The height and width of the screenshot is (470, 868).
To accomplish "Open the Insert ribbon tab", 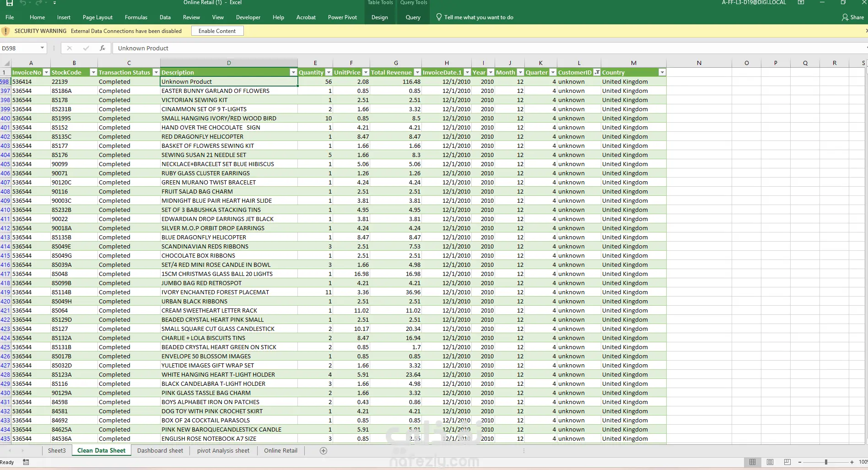I will click(x=64, y=17).
